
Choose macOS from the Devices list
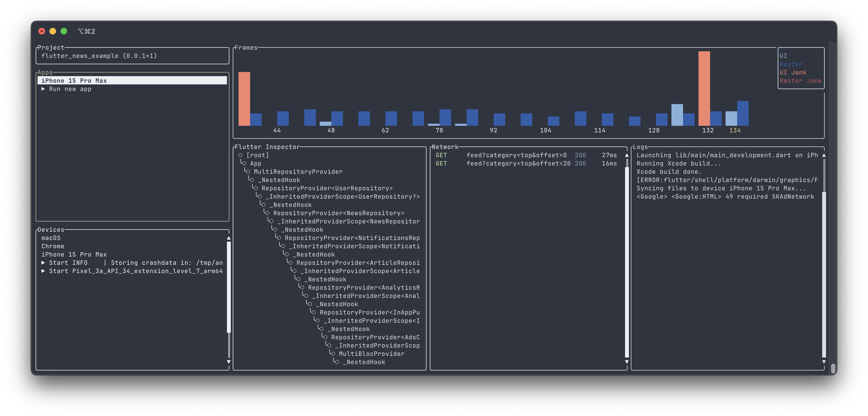pos(51,238)
